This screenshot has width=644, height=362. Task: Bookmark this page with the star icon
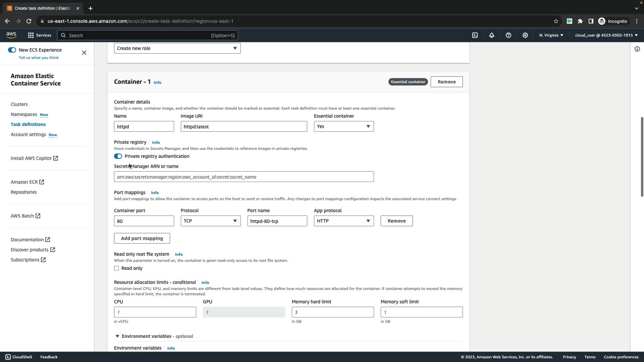coord(556,21)
